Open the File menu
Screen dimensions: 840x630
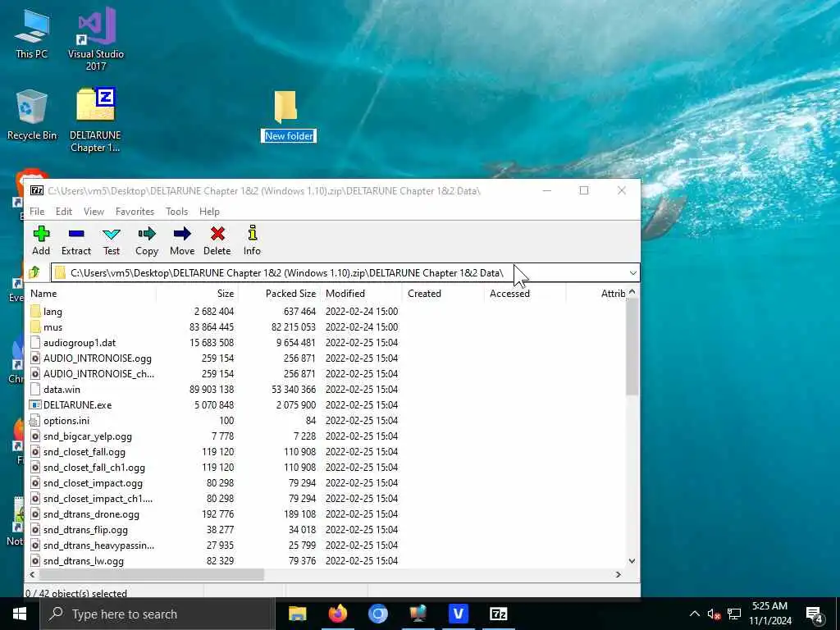37,212
